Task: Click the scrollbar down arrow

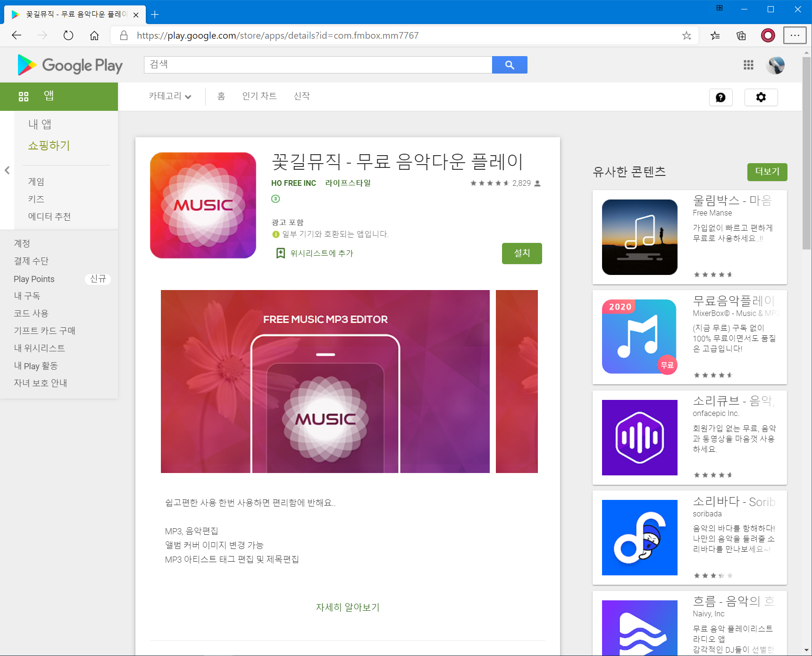Action: coord(807,650)
